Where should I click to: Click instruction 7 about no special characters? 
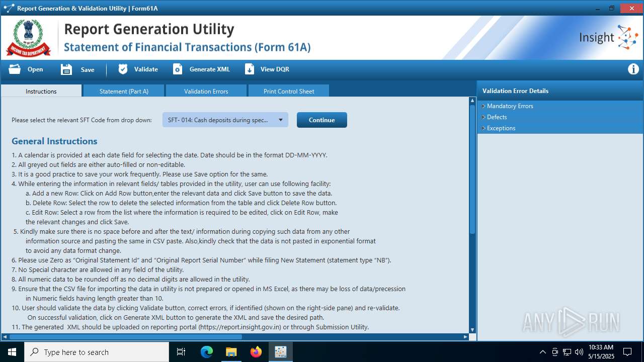click(98, 270)
